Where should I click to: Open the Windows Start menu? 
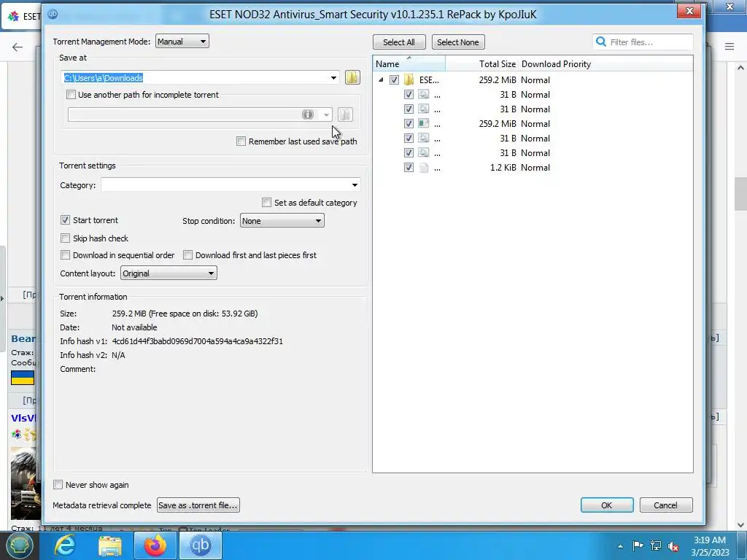coord(19,545)
